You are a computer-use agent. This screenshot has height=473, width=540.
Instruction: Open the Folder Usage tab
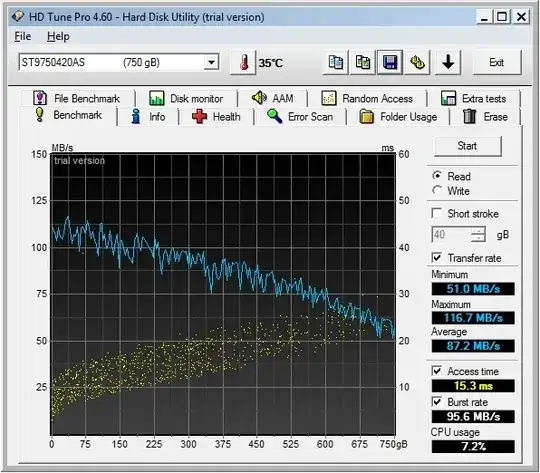click(398, 117)
